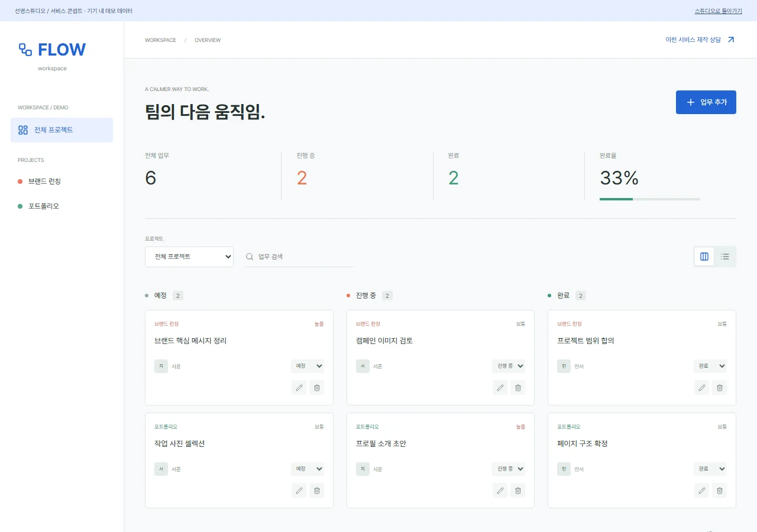Edit the 페이지 구조 확정 task
Image resolution: width=757 pixels, height=532 pixels.
pos(702,491)
